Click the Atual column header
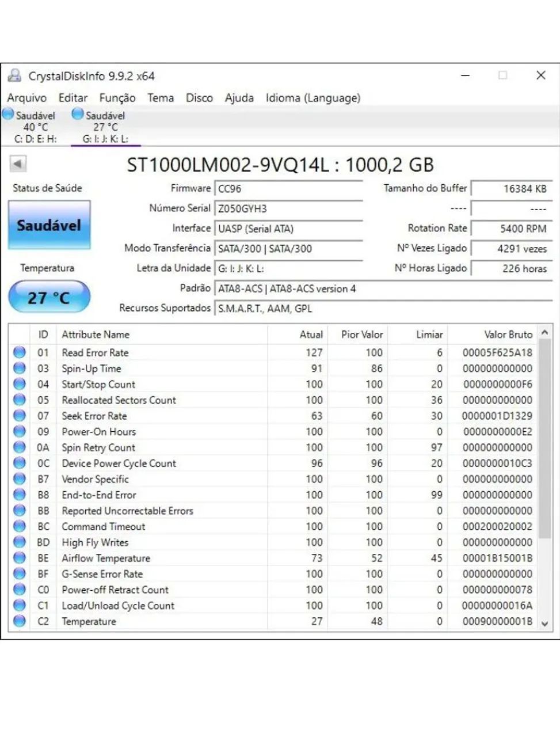Screen dimensions: 560x737 pyautogui.click(x=298, y=335)
